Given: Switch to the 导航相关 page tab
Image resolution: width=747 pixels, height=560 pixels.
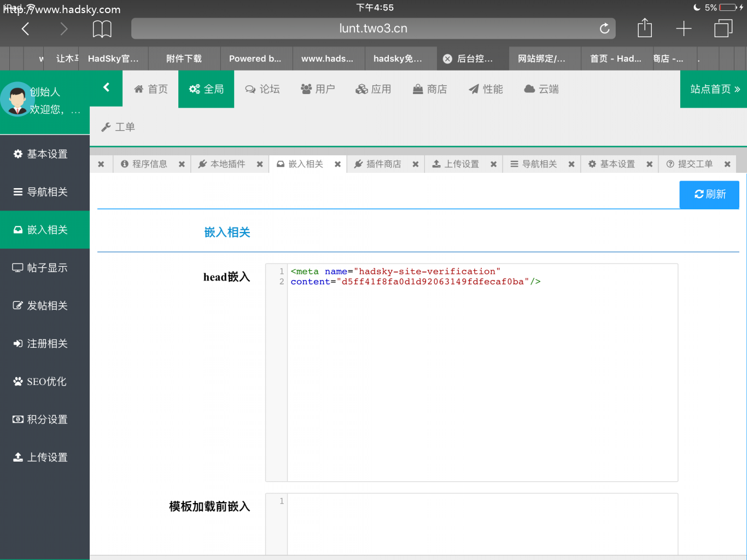Looking at the screenshot, I should coord(534,164).
